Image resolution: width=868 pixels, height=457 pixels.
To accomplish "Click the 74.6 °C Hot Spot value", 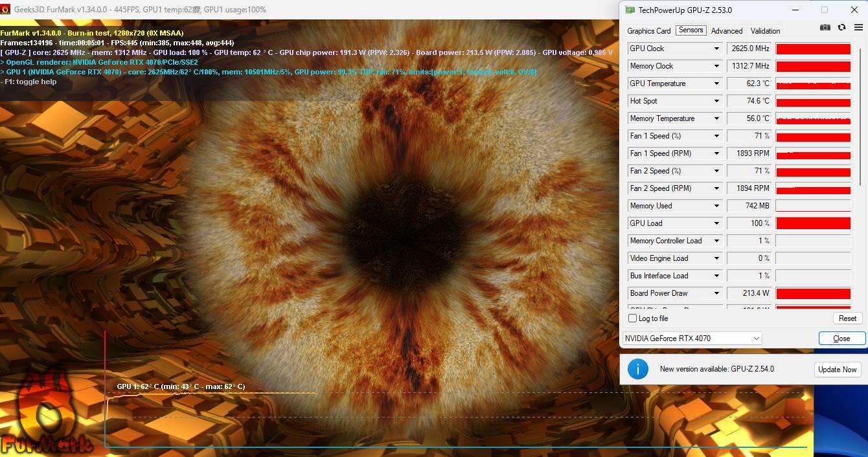I will [750, 101].
